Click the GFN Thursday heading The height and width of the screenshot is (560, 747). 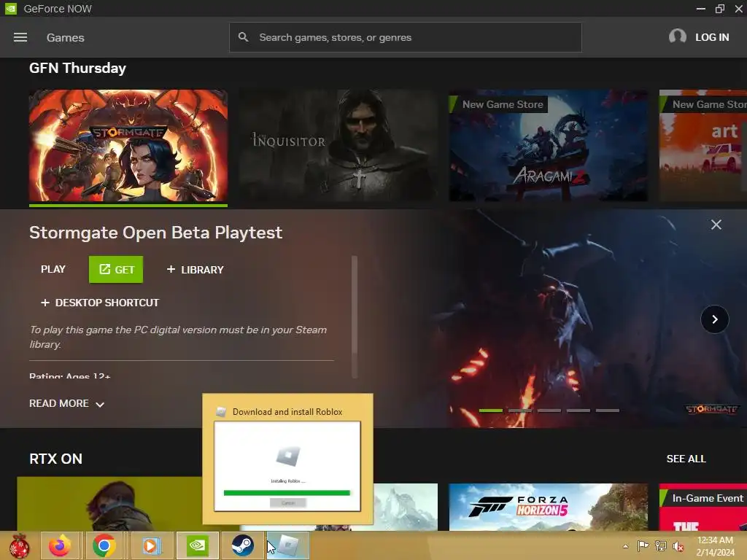[77, 68]
